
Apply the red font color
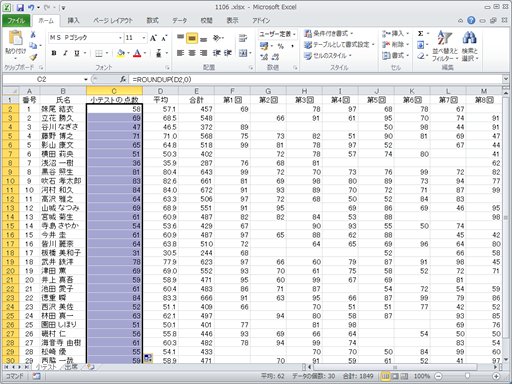coord(137,53)
